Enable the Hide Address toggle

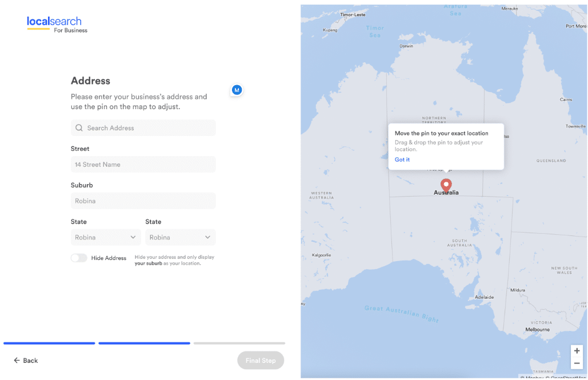79,258
